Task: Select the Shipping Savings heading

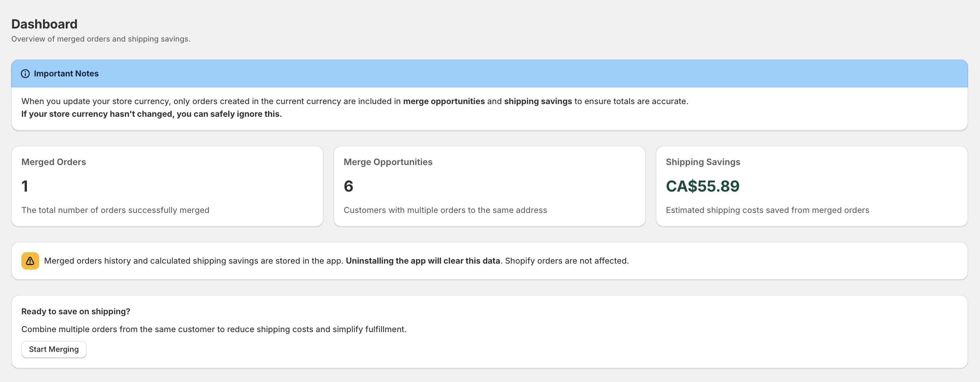Action: coord(703,162)
